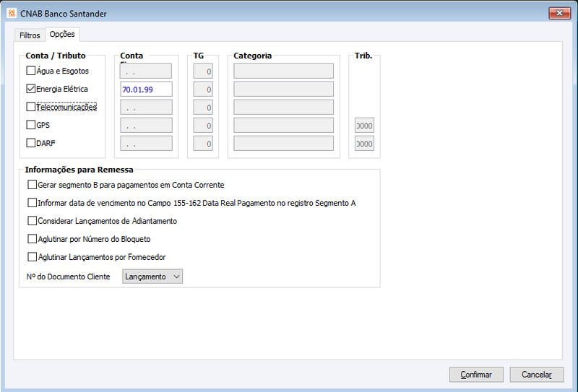578x392 pixels.
Task: Click the TG field for Energia Elétrica
Action: pos(203,90)
